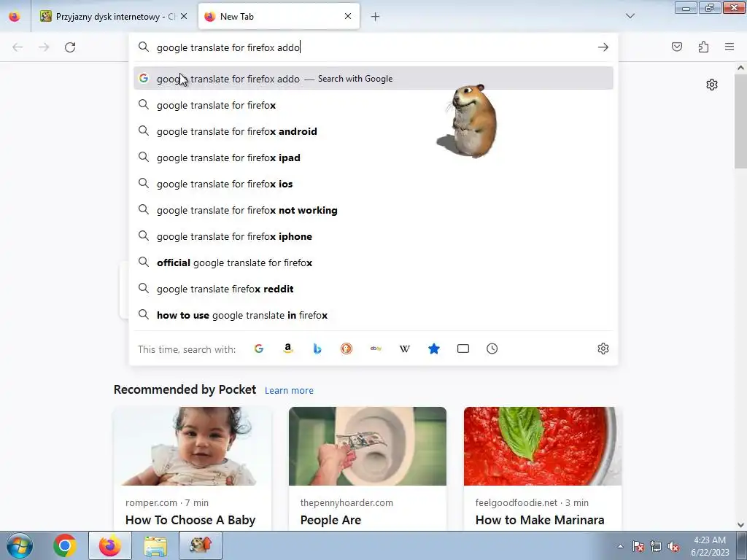Choose 'Search with Google' top suggestion

pos(373,79)
